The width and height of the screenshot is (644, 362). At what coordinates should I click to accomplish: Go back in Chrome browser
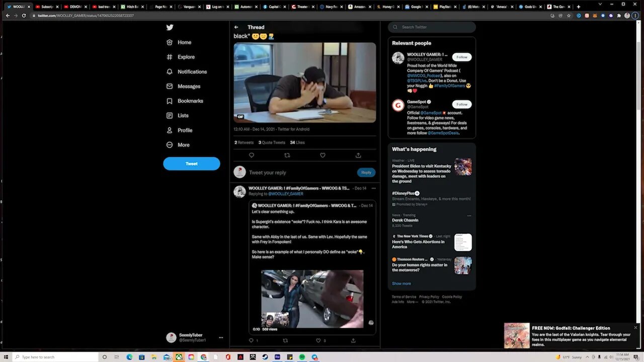pos(8,16)
